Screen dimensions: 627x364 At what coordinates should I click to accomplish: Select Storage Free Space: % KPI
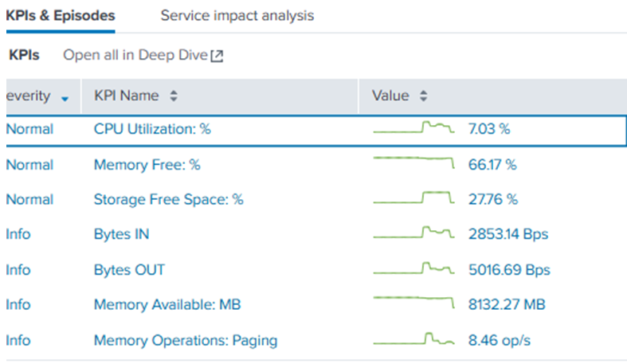(168, 200)
